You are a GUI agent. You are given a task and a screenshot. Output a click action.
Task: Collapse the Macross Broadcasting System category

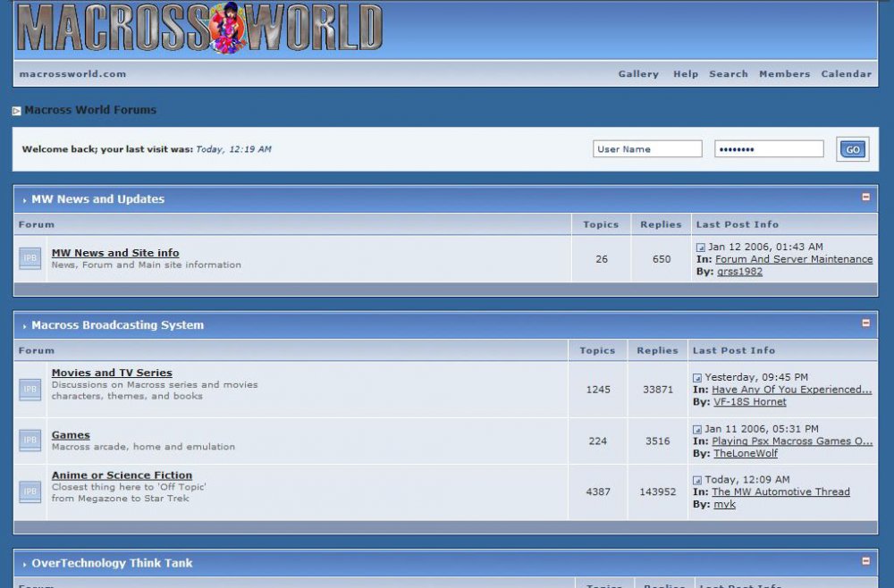(x=866, y=323)
